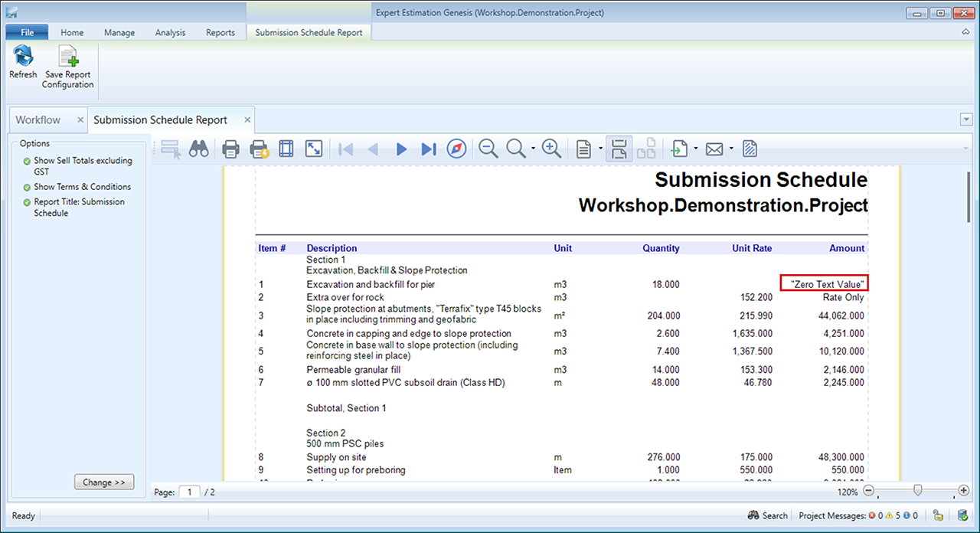Image resolution: width=980 pixels, height=533 pixels.
Task: Click the compass navigation icon
Action: (x=456, y=149)
